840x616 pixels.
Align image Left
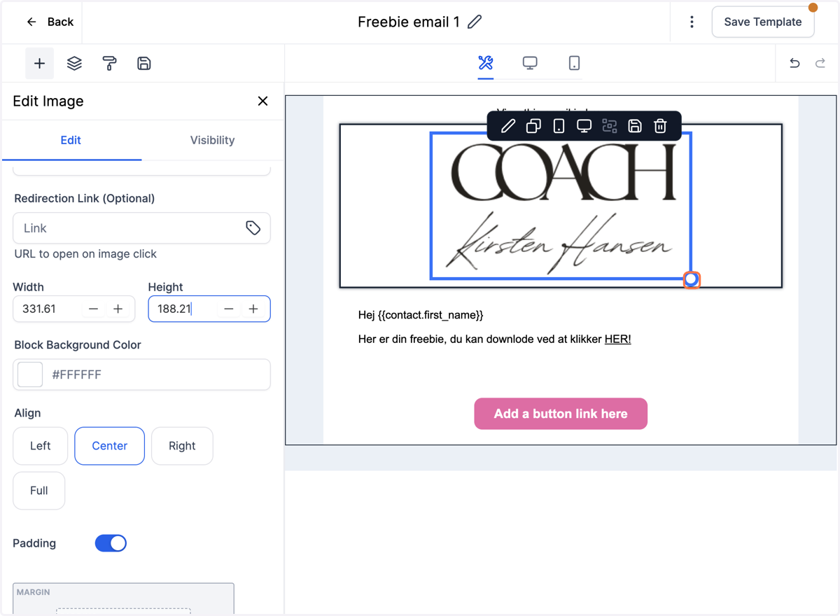click(40, 446)
